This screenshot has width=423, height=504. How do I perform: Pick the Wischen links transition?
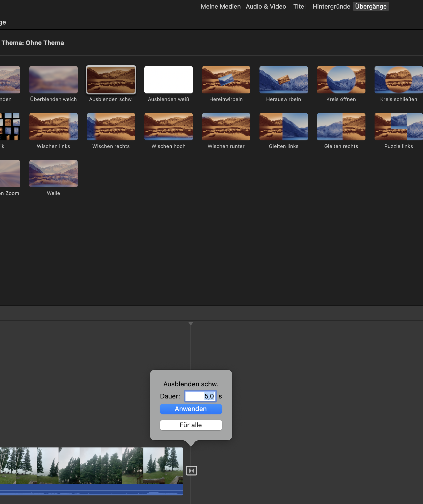pyautogui.click(x=54, y=127)
